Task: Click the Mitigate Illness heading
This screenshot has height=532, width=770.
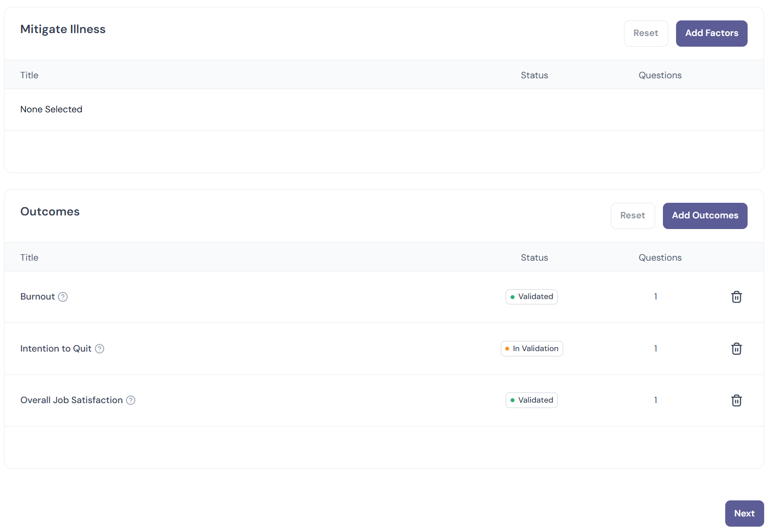Action: click(63, 29)
